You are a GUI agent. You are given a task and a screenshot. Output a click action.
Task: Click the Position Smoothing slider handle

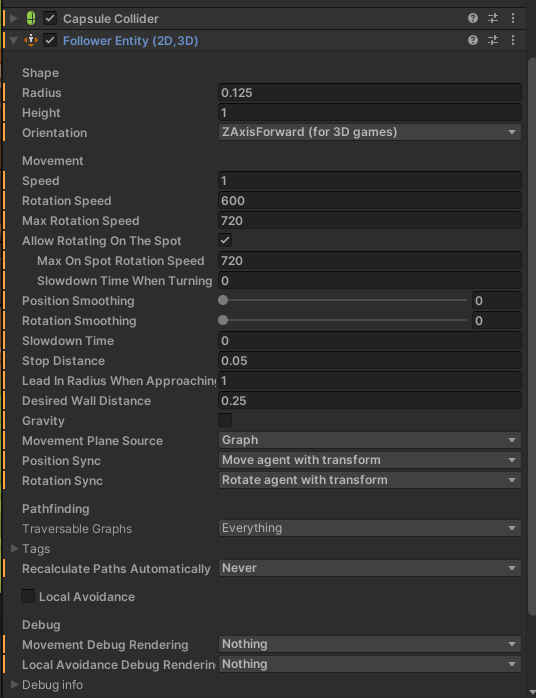click(223, 300)
